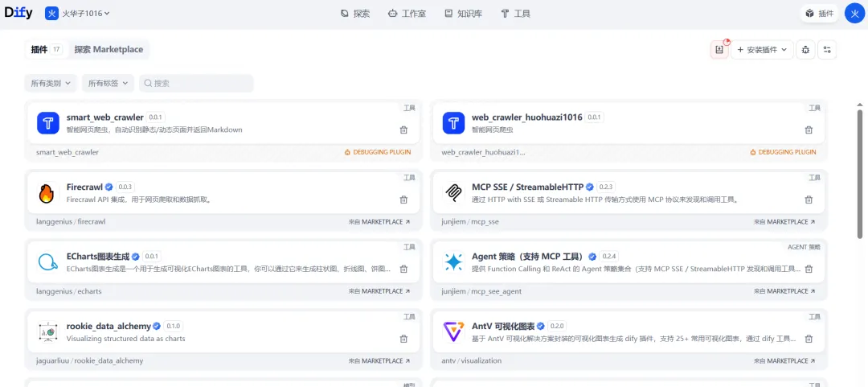Click the rookie_data_alchemy plugin icon
868x387 pixels.
pyautogui.click(x=48, y=332)
